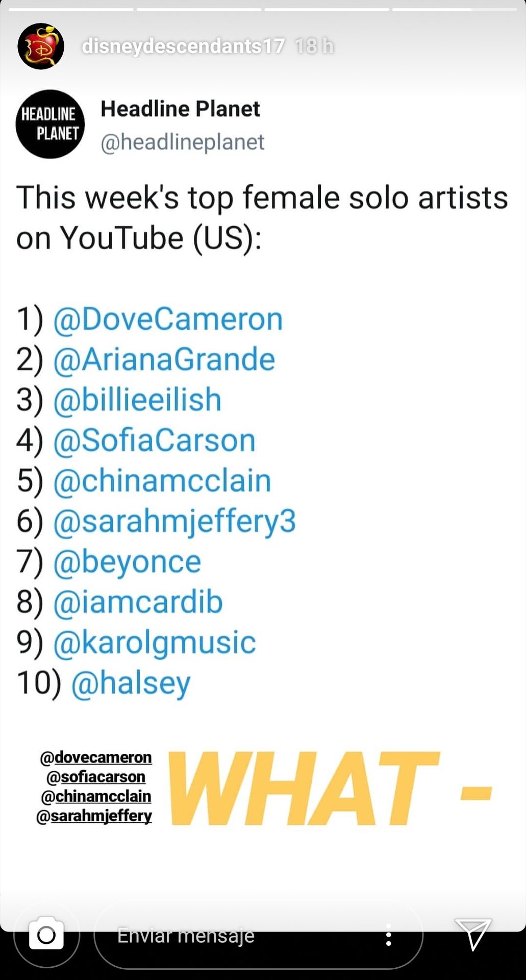526x980 pixels.
Task: Click the @karolgmusic handle
Action: point(155,643)
